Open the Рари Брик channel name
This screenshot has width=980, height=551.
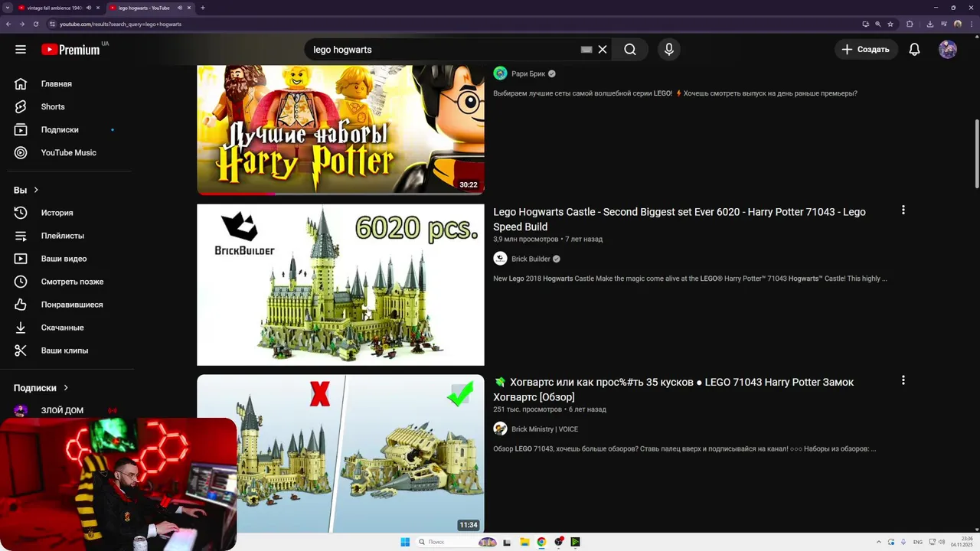coord(528,74)
